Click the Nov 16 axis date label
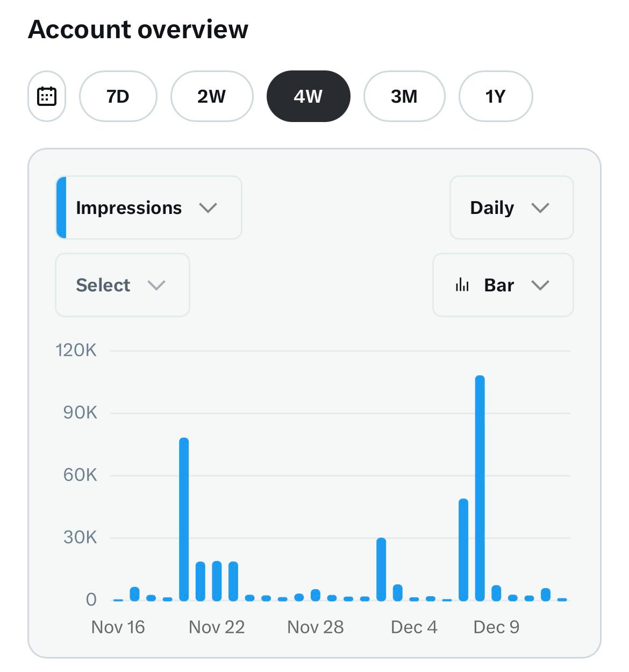The height and width of the screenshot is (672, 629). [x=118, y=627]
